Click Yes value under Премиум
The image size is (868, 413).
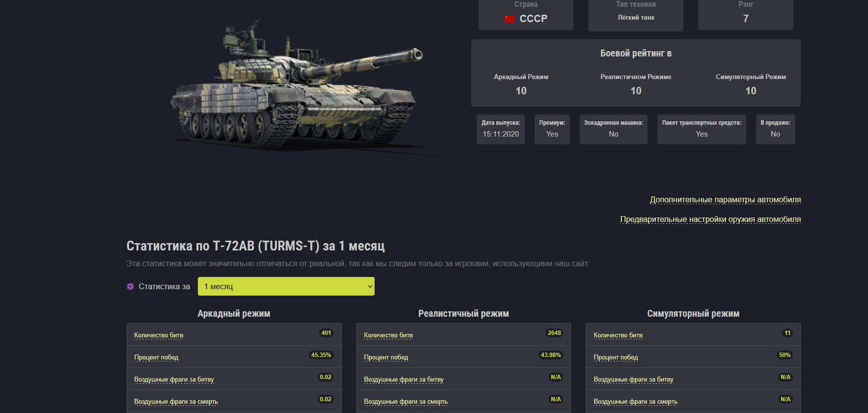pyautogui.click(x=552, y=134)
